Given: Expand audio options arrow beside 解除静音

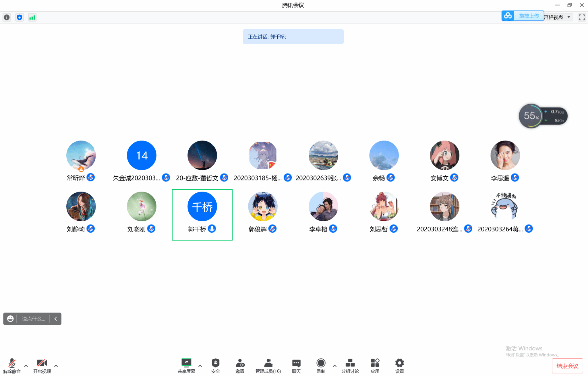Looking at the screenshot, I should coord(26,366).
